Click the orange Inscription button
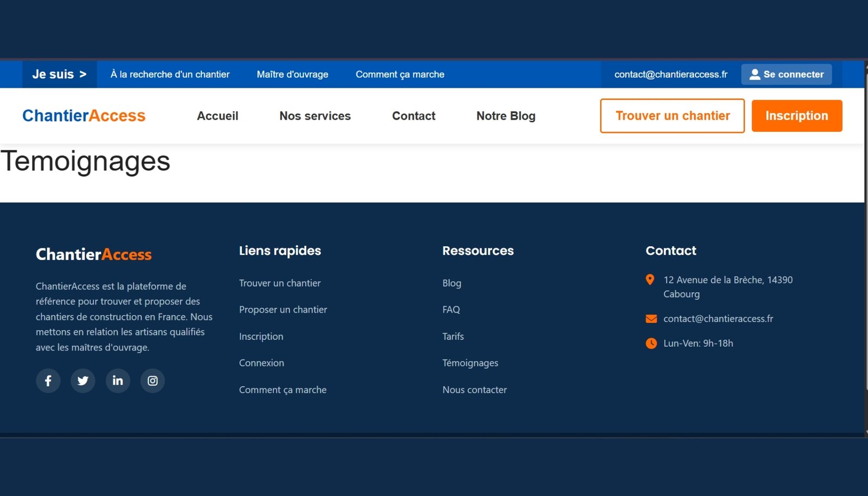Image resolution: width=868 pixels, height=496 pixels. (797, 116)
